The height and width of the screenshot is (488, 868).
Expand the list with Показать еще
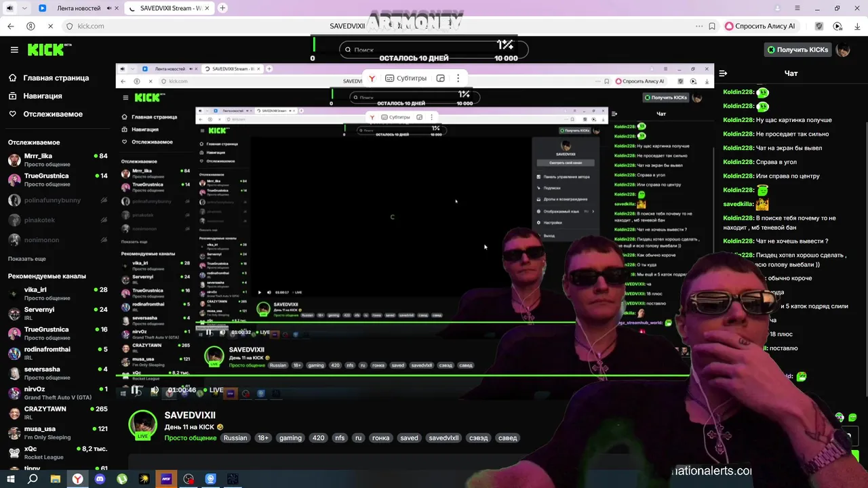coord(27,259)
